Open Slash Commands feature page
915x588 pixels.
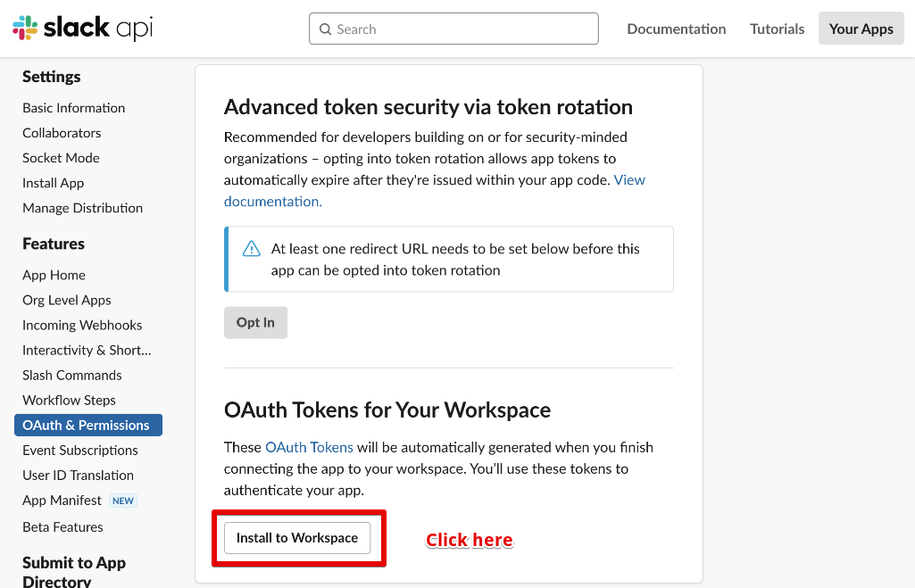[x=71, y=375]
